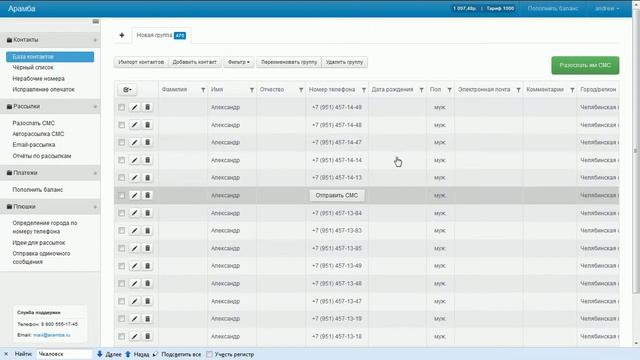Select checkbox for contact +7 (951) 457-14-47

(122, 142)
